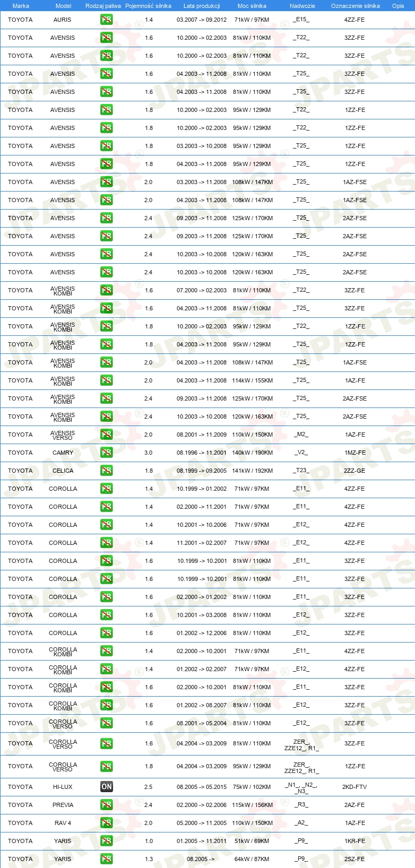
Task: Click the '_E15_' body code cell
Action: tap(301, 20)
